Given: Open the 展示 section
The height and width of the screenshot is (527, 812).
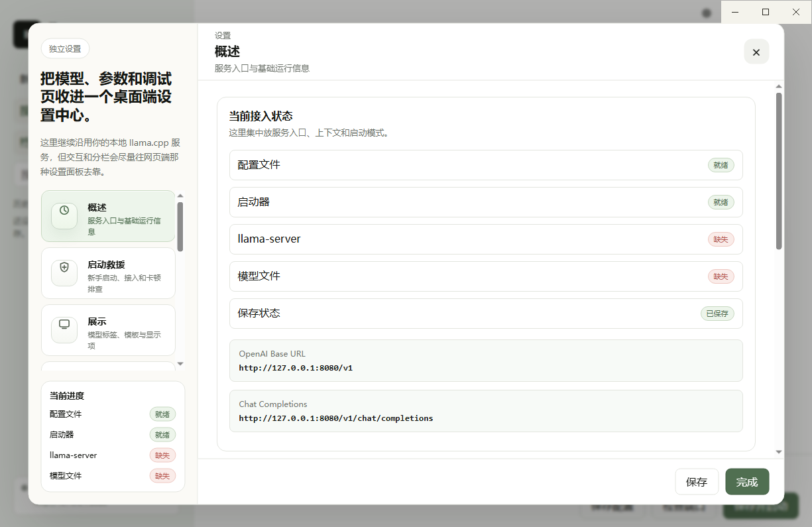Looking at the screenshot, I should click(108, 330).
